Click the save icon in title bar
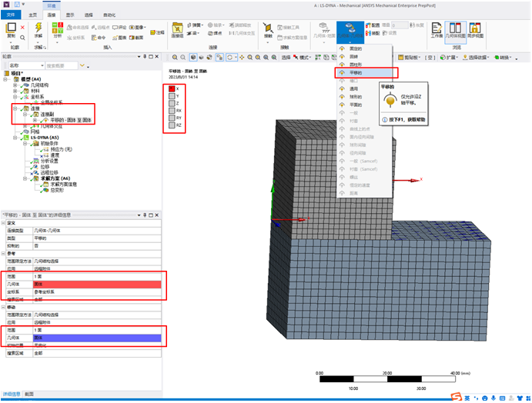Image resolution: width=532 pixels, height=403 pixels. tap(16, 5)
